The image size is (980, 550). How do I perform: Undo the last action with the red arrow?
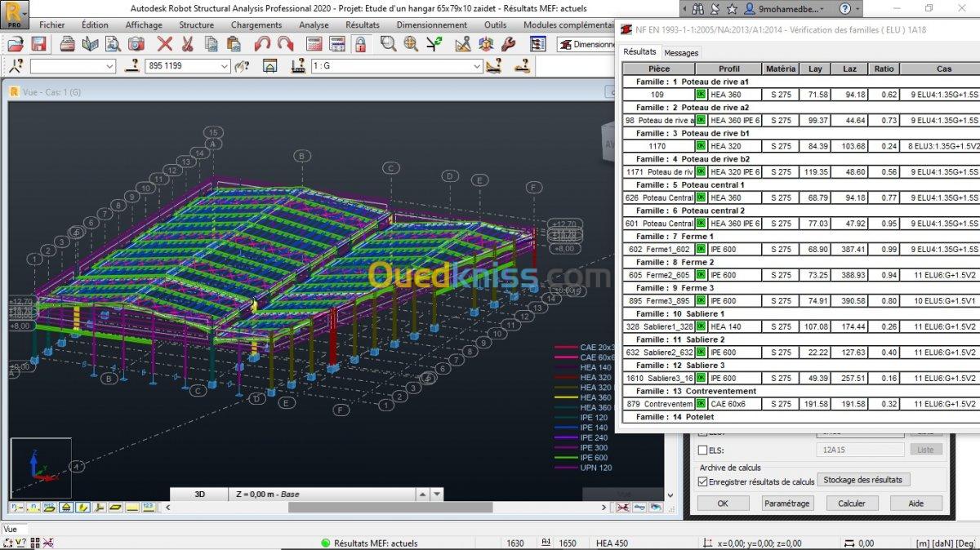coord(262,44)
